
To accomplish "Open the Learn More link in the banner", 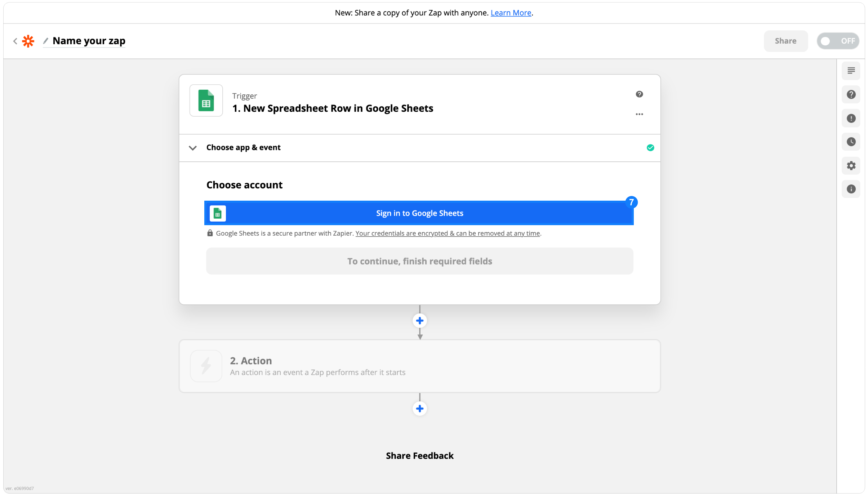I will pos(511,13).
